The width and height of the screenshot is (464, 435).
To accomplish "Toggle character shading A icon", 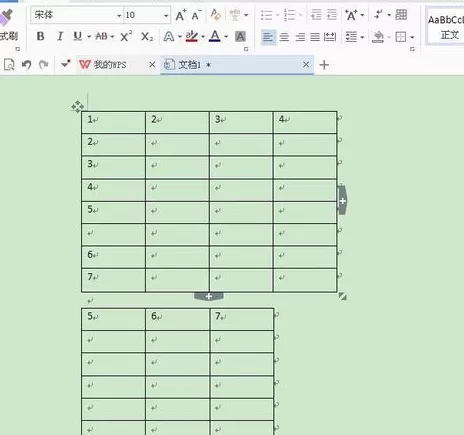I will [x=240, y=36].
